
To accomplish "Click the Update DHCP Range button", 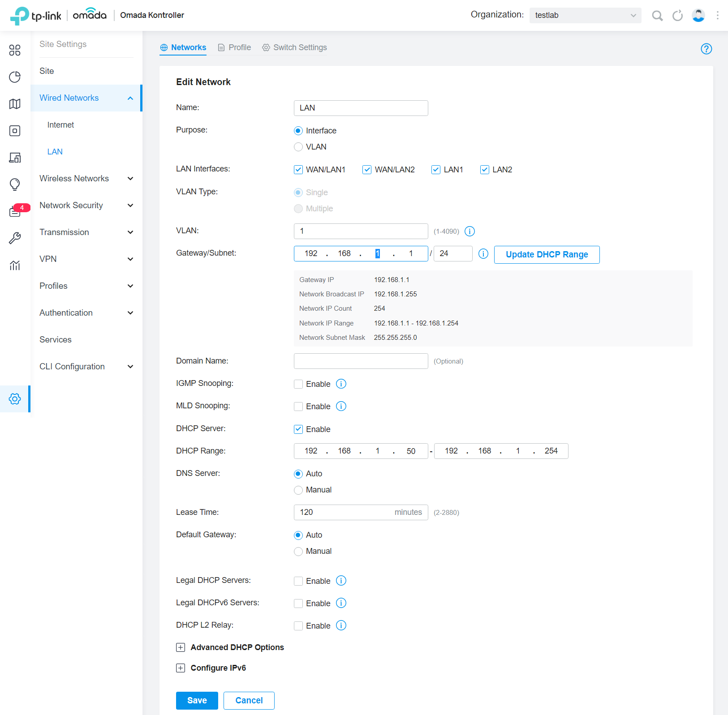I will (x=547, y=255).
